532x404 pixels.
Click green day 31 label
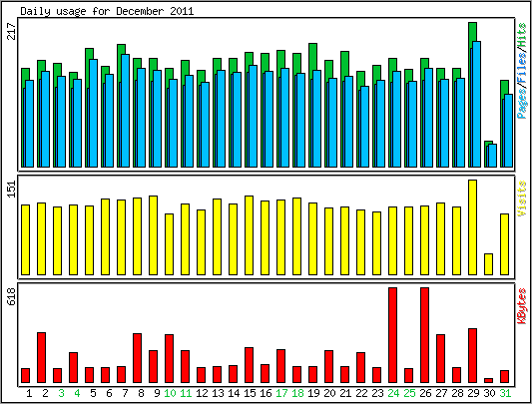click(505, 393)
